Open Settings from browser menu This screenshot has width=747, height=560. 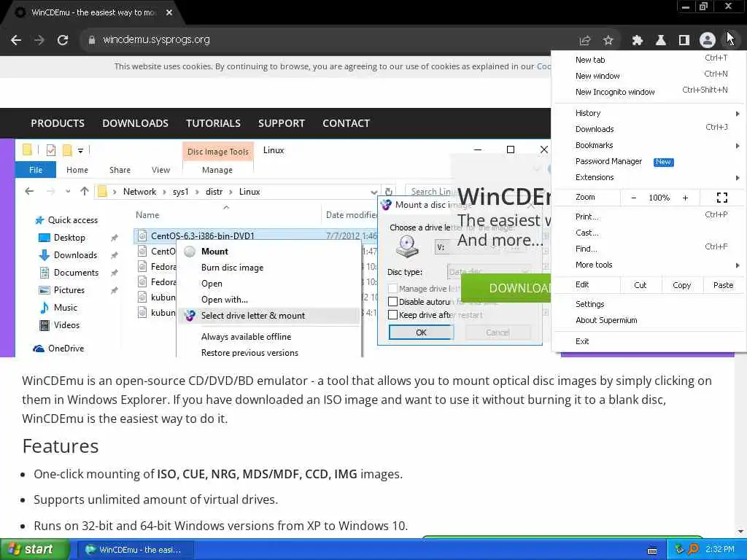pyautogui.click(x=649, y=304)
